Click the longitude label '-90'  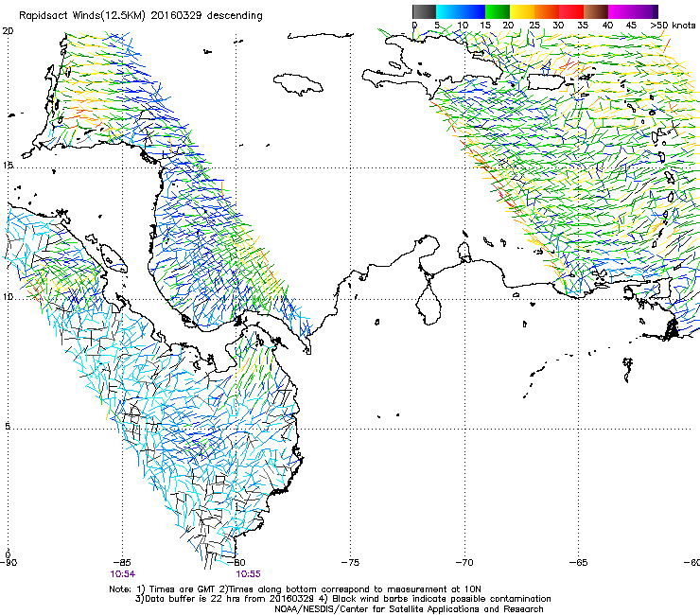pos(9,562)
